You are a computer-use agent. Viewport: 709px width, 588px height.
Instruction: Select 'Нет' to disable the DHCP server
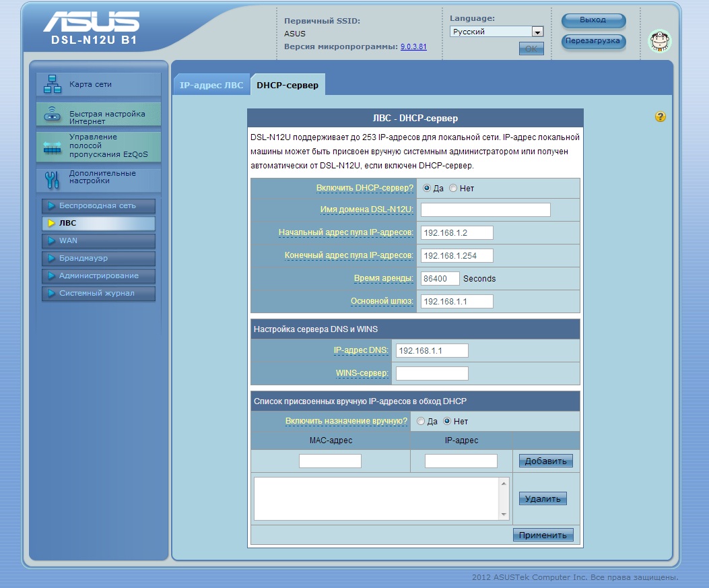click(x=453, y=189)
